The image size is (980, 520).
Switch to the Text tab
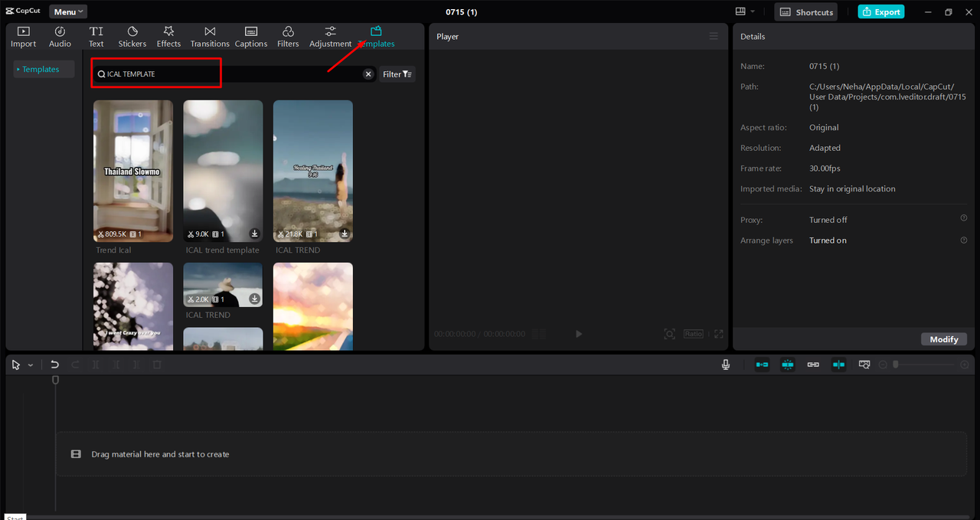(96, 37)
